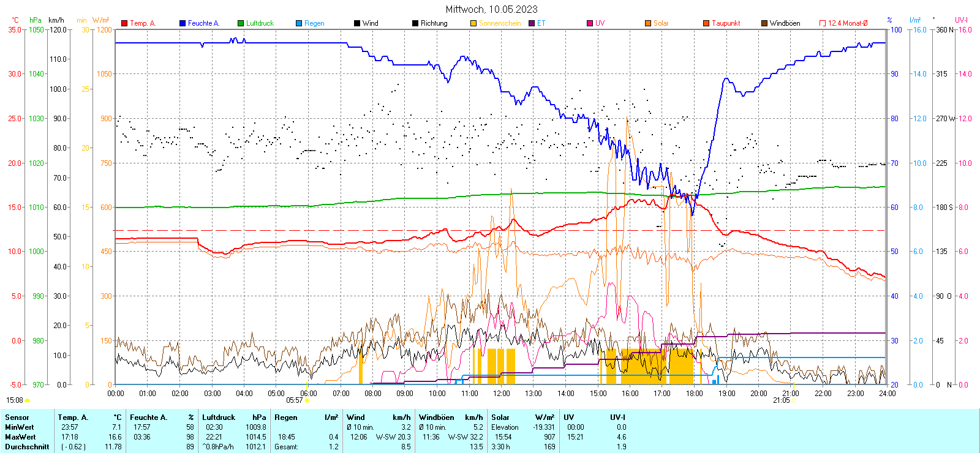Click the 05:57 sunrise marker
Screen dimensions: 980x453
click(295, 400)
